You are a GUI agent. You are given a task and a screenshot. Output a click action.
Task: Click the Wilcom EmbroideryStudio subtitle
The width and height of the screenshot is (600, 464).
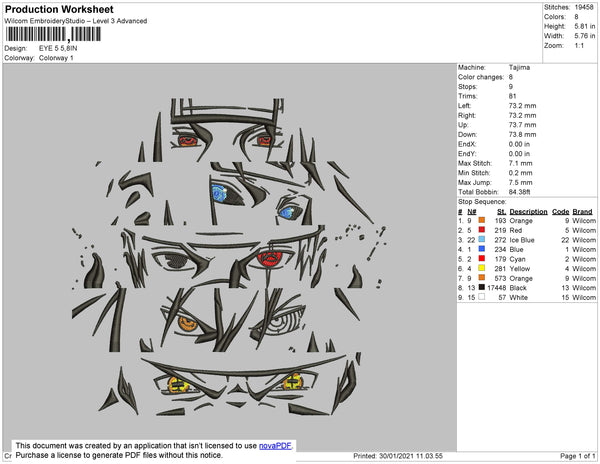(x=76, y=21)
